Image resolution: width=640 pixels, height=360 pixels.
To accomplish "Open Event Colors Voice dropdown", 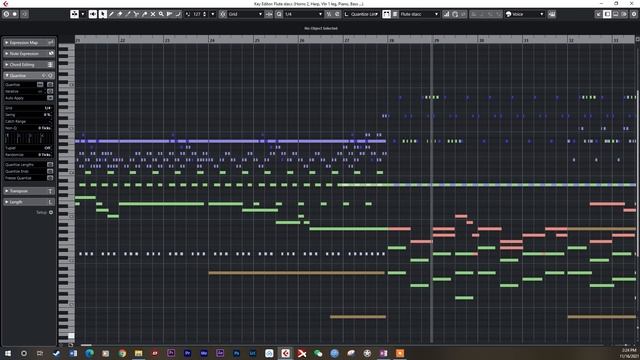I will 525,14.
